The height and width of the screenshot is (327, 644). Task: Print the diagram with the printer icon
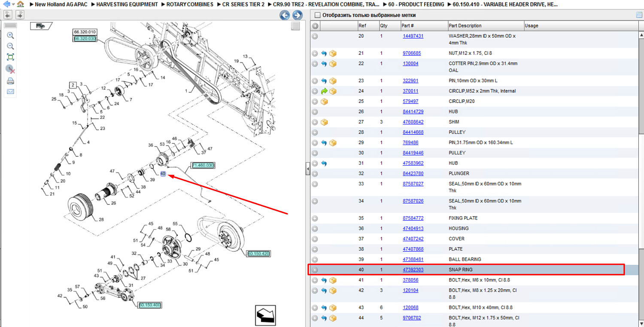[10, 81]
